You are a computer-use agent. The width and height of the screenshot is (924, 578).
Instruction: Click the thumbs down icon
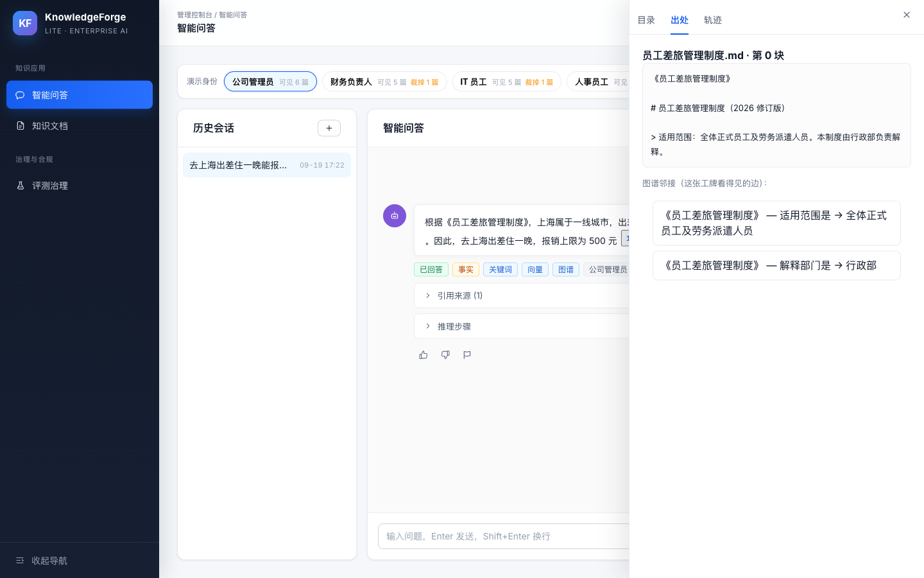point(445,355)
